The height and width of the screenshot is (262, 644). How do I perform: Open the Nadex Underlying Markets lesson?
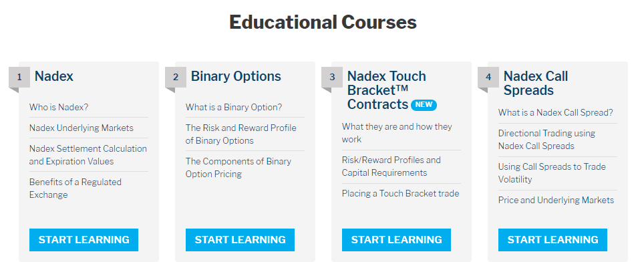(x=82, y=128)
